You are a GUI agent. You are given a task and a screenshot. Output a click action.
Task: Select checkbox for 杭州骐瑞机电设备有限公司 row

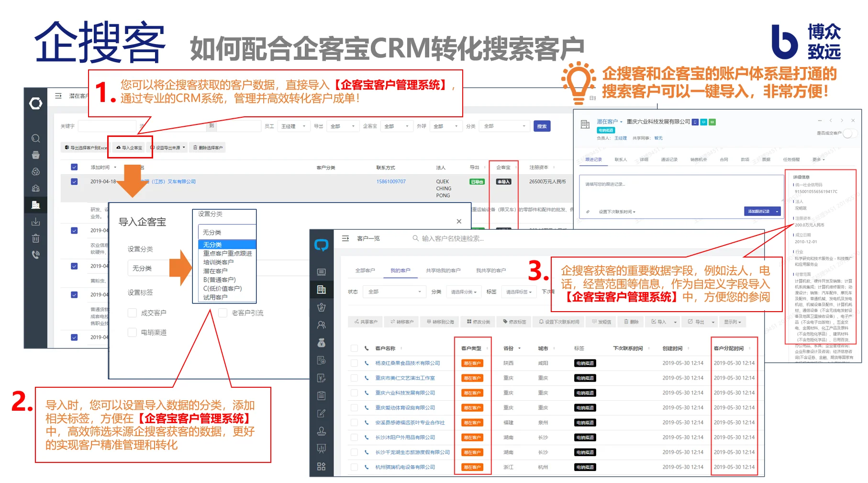pyautogui.click(x=354, y=467)
